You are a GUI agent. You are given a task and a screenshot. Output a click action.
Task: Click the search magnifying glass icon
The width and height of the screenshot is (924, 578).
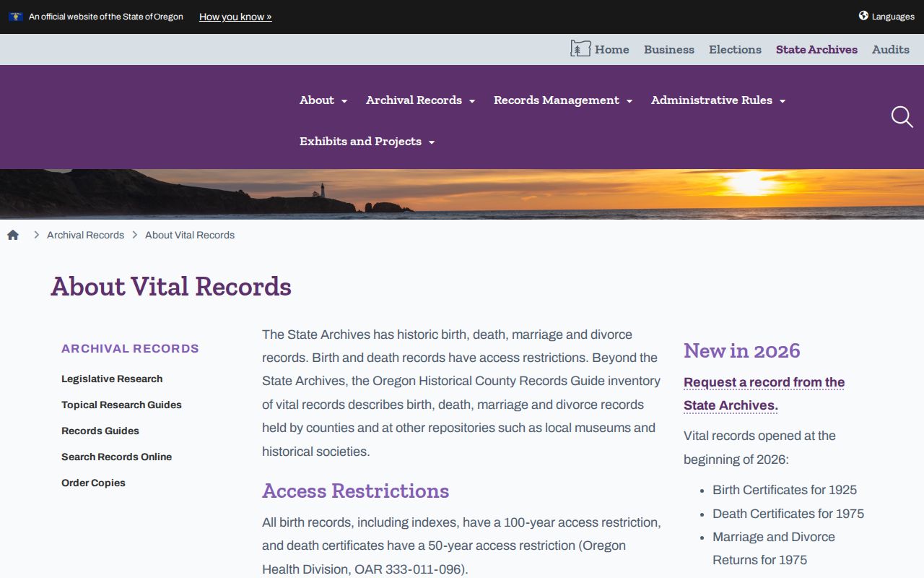point(902,117)
